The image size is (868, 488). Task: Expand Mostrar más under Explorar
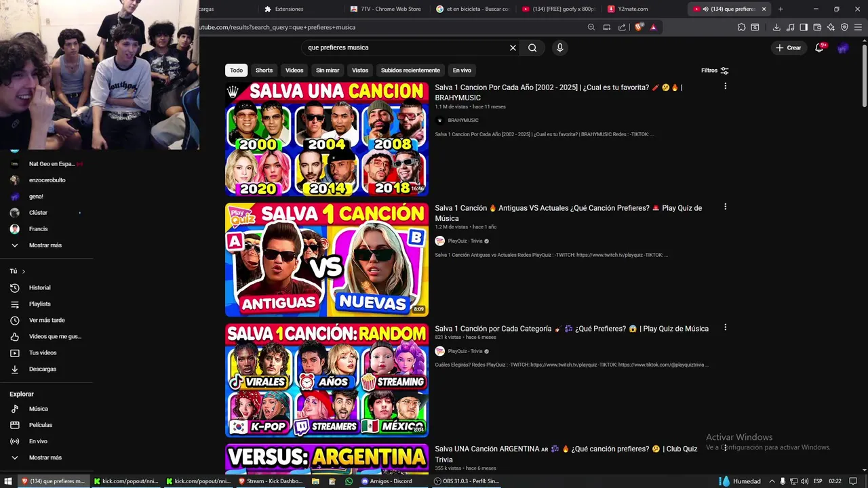[x=47, y=457]
